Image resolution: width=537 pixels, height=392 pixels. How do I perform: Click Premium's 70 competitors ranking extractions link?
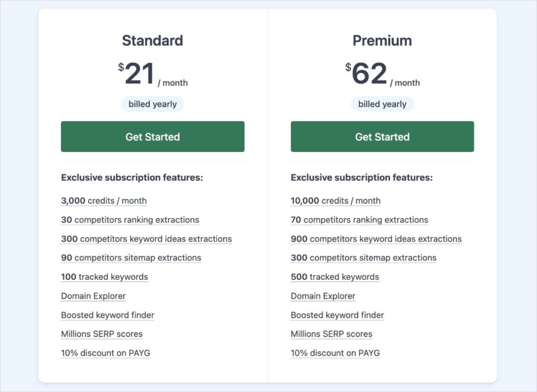click(359, 220)
